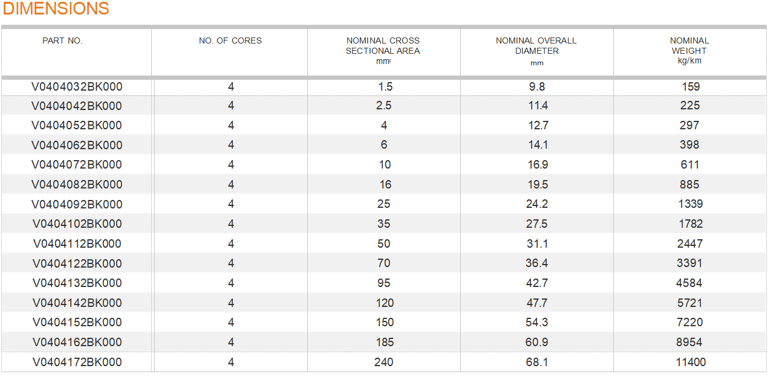Select part number V0404132BK000
Viewport: 768px width, 377px height.
click(x=77, y=283)
